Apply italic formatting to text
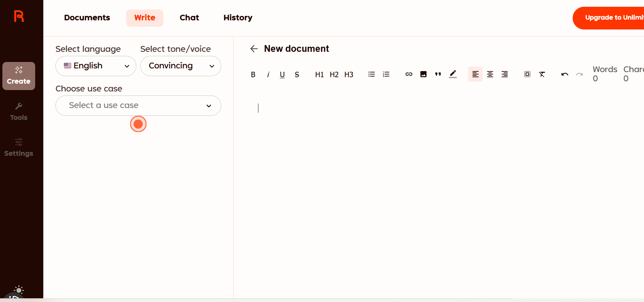 click(268, 74)
